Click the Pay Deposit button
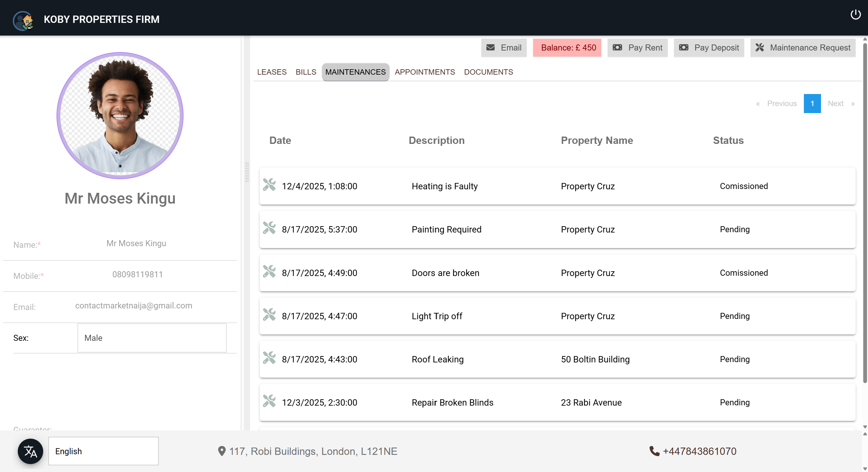The image size is (868, 472). (709, 48)
